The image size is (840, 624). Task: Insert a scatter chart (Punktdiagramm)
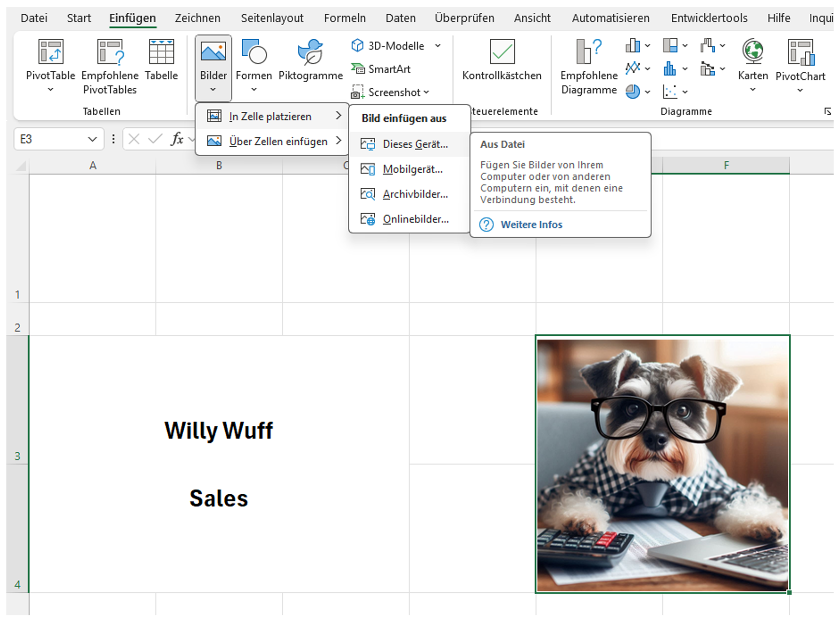[670, 91]
